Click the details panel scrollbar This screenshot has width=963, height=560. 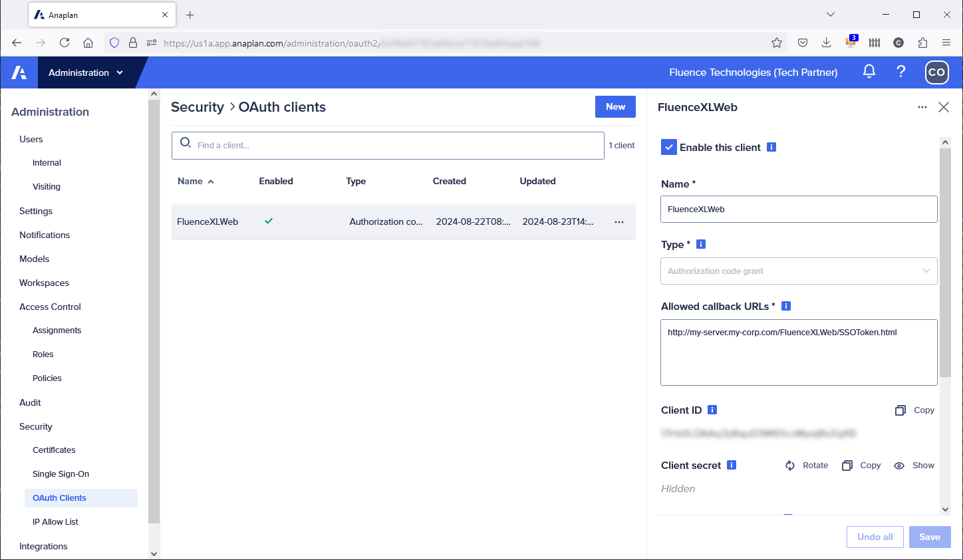pos(945,263)
